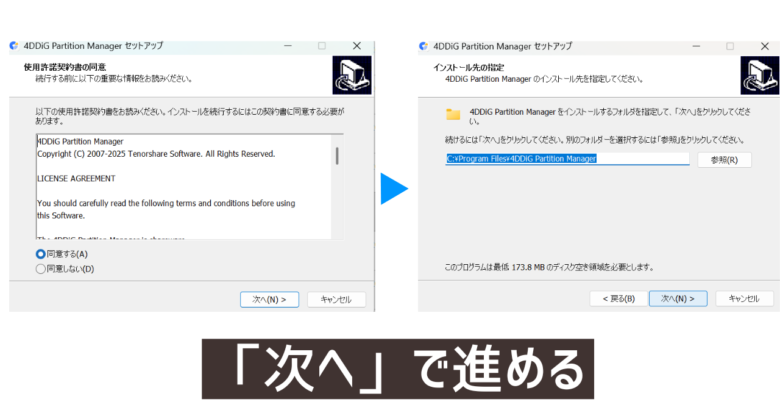Close the install destination setup window
The image size is (780, 410).
pos(765,46)
